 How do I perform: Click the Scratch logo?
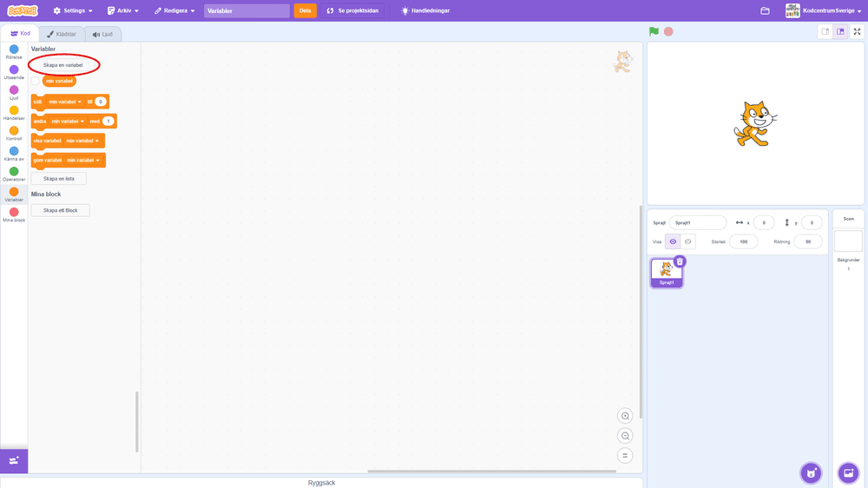tap(23, 10)
